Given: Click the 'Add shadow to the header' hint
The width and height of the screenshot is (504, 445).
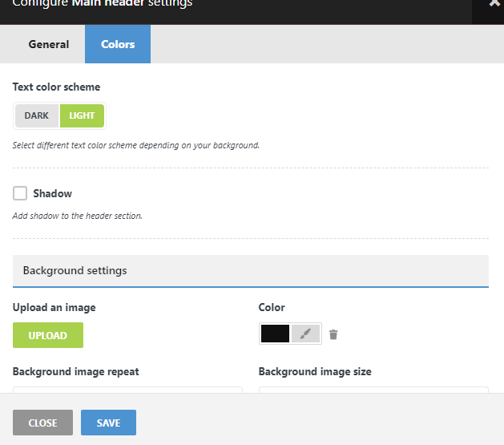Looking at the screenshot, I should 78,216.
